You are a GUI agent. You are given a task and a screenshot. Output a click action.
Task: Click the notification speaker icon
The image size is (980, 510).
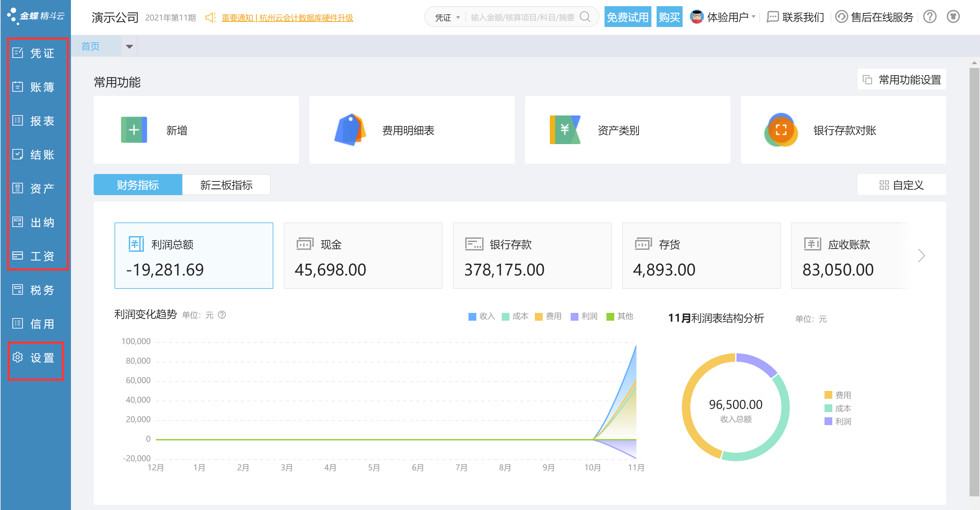(x=211, y=18)
